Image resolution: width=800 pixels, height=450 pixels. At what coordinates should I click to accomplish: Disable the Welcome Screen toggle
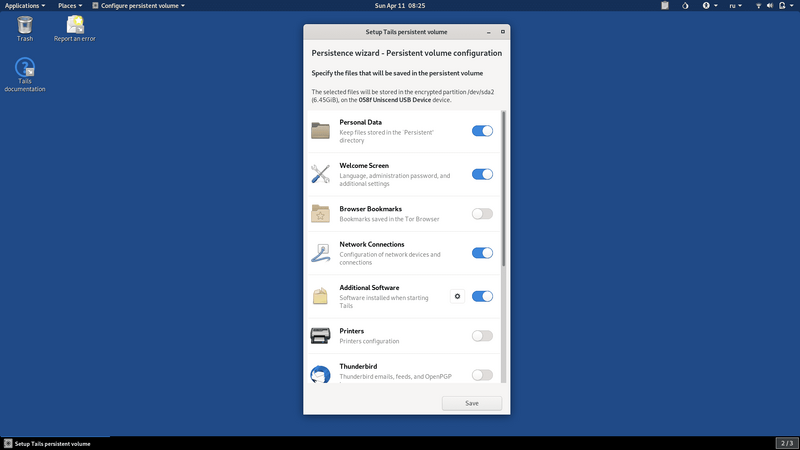point(482,174)
